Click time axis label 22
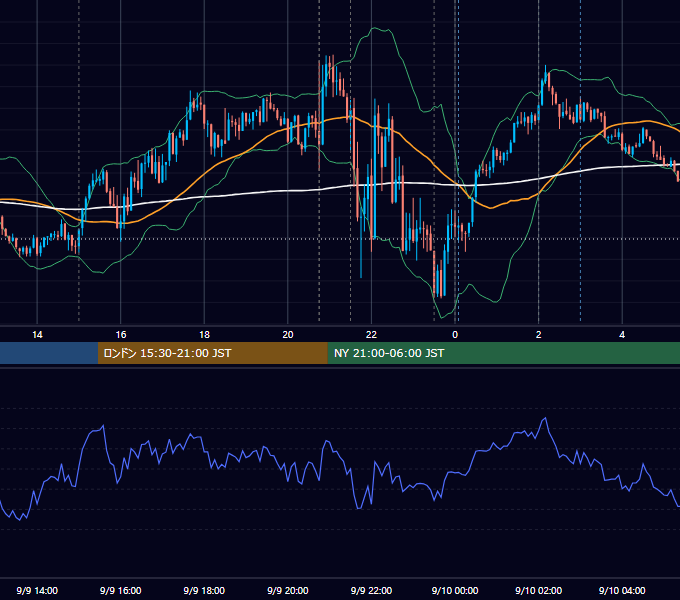The width and height of the screenshot is (680, 600). [371, 335]
